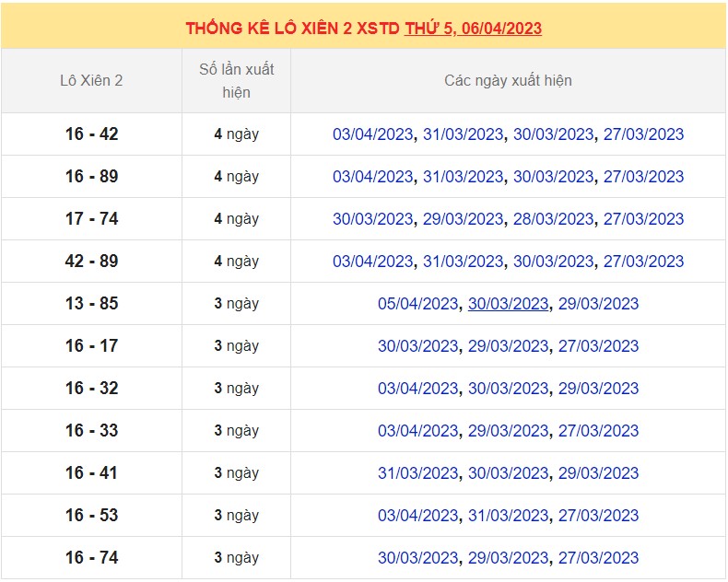
Task: Click the 4 ngày count in the 17 - 74 row
Action: coord(236,219)
